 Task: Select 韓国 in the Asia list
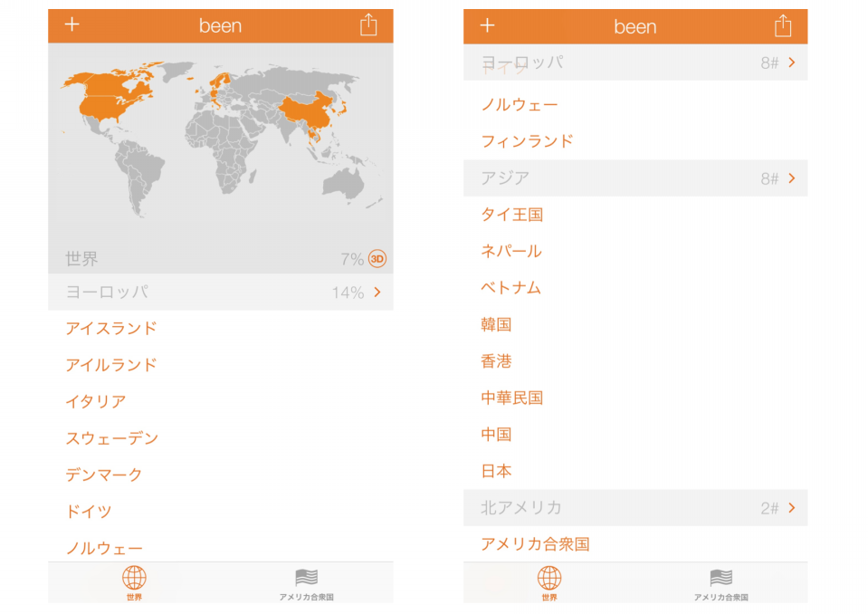496,324
